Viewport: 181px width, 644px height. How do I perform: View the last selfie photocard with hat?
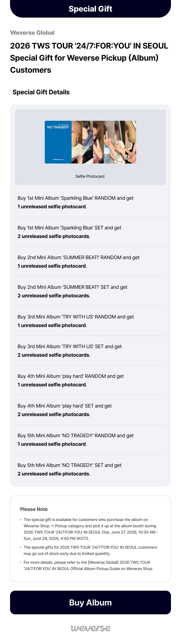(131, 142)
